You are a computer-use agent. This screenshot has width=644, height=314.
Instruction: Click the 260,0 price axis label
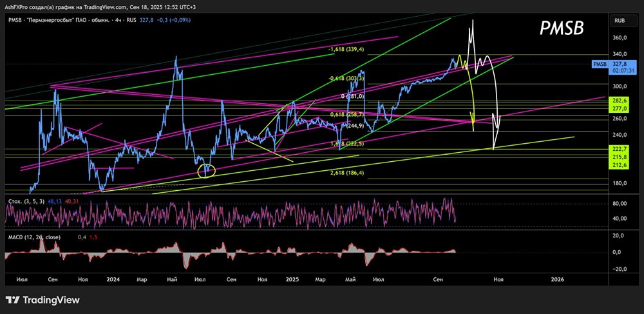(620, 119)
